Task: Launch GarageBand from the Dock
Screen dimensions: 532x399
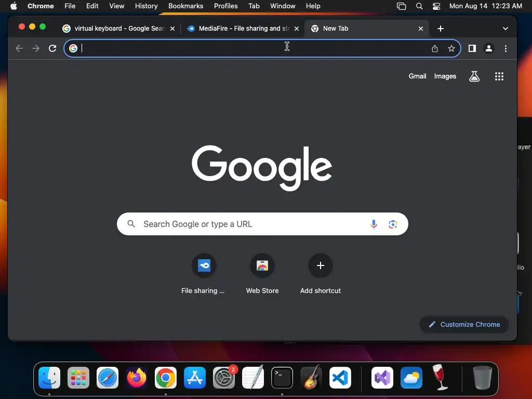Action: (311, 378)
